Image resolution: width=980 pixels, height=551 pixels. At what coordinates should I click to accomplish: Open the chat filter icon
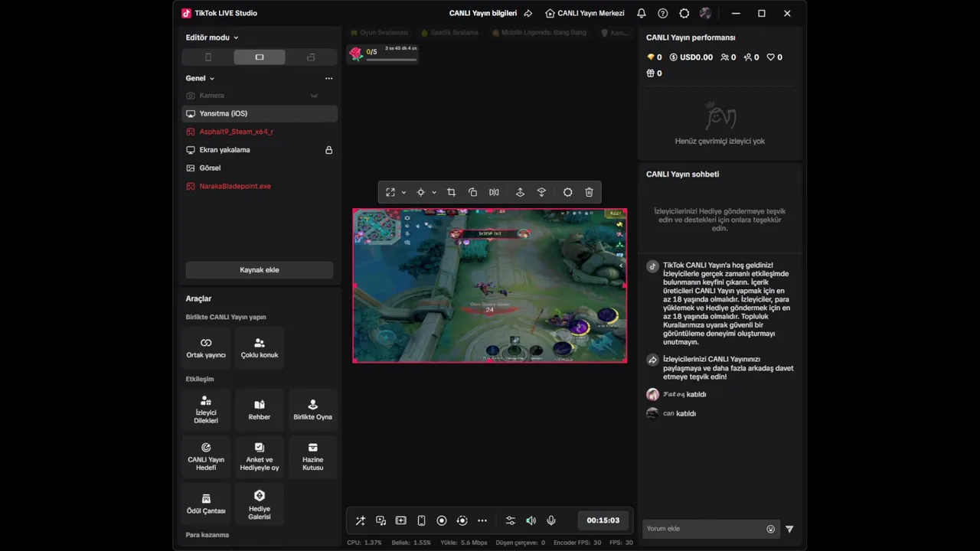789,529
